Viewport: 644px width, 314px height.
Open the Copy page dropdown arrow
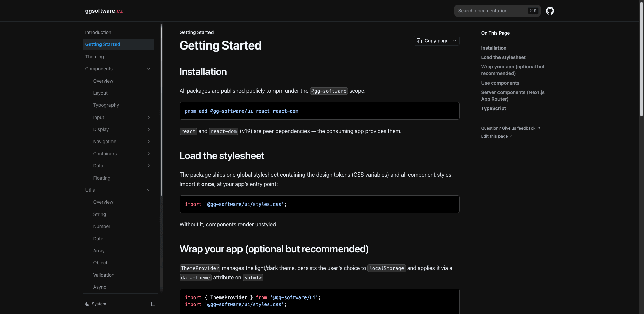click(455, 41)
